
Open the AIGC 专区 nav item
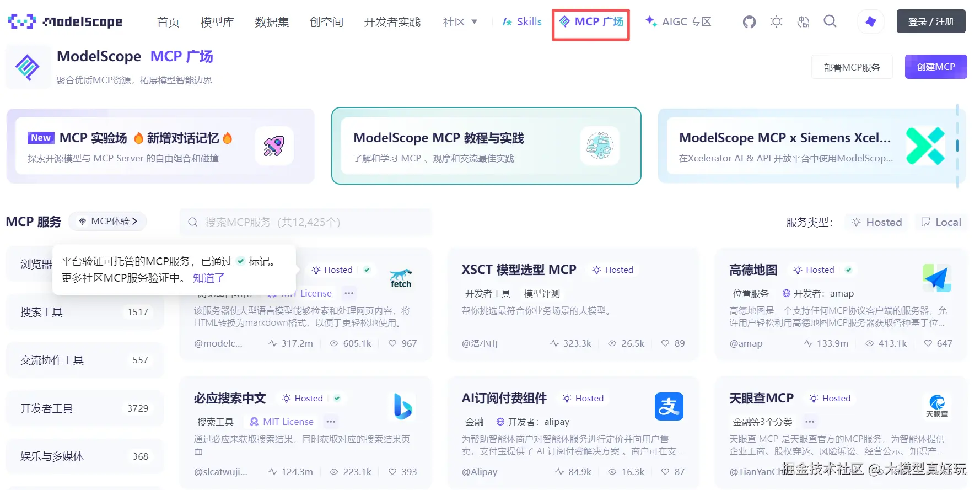coord(679,22)
